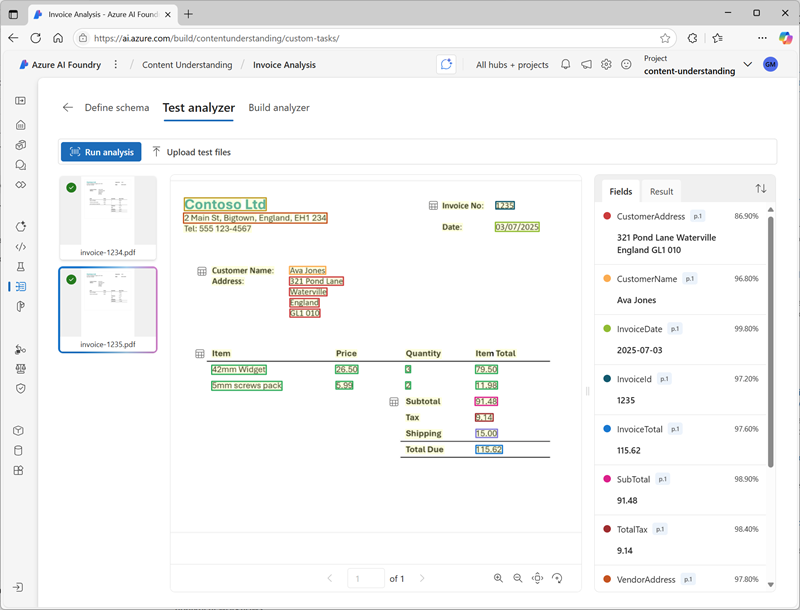This screenshot has width=800, height=610.
Task: Open Content Understanding icon in sidebar
Action: [20, 287]
